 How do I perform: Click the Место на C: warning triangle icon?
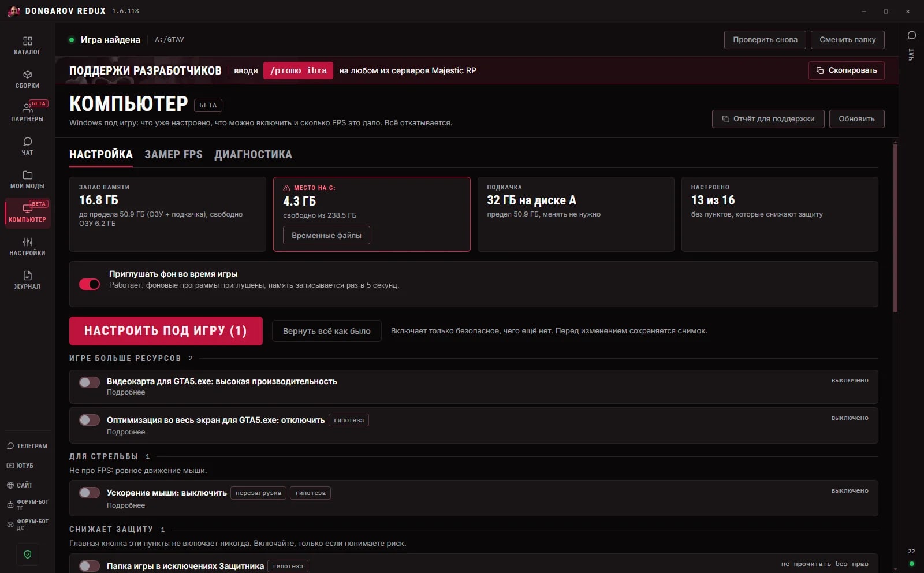pos(286,188)
